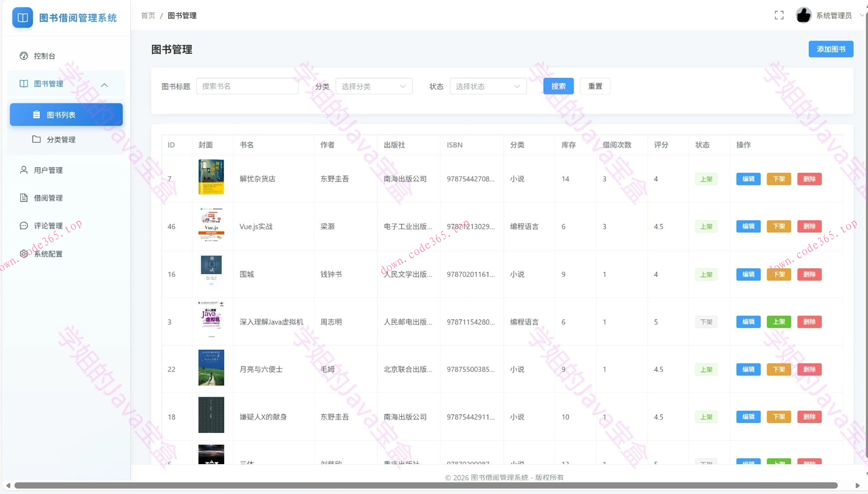Take 解忧杂货店 off shelf with 下架
The image size is (868, 494).
pos(778,179)
